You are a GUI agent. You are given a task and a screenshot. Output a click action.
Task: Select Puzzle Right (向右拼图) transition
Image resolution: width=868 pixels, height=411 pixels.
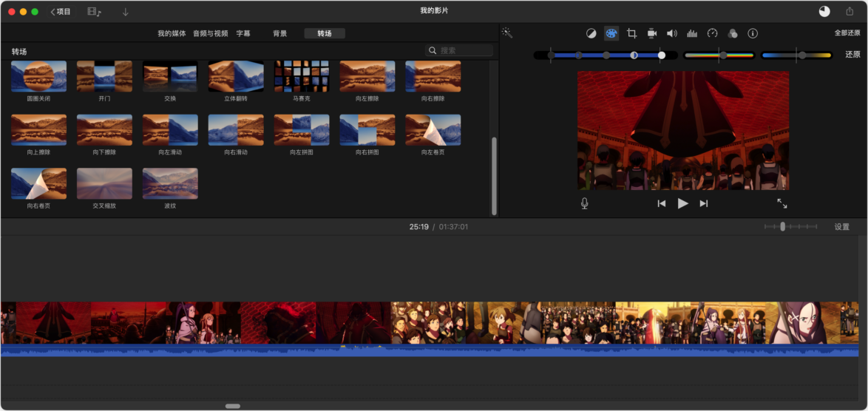coord(367,130)
